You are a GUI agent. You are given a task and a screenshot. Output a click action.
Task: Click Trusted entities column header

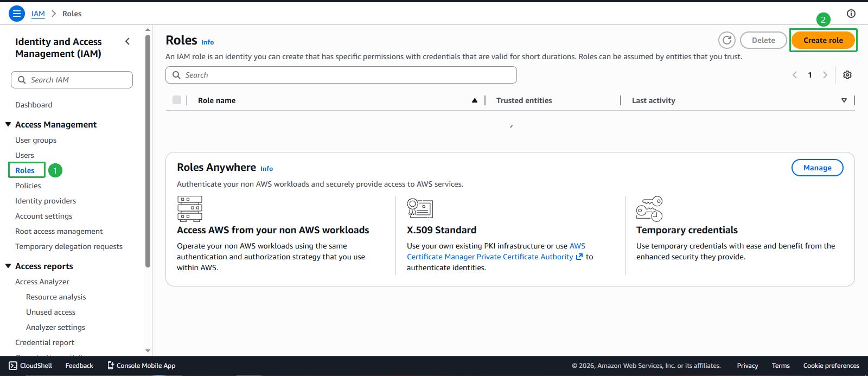coord(524,100)
